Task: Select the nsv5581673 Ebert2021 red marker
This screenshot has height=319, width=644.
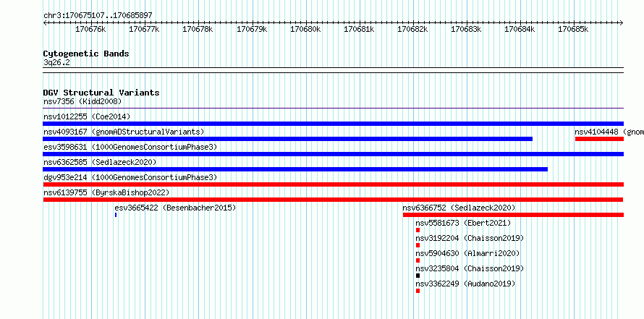Action: 418,230
